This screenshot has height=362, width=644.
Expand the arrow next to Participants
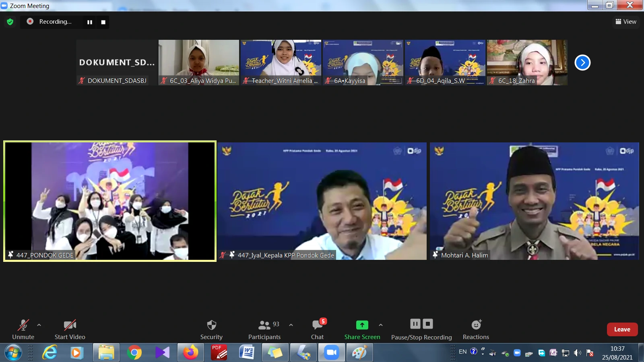point(291,325)
